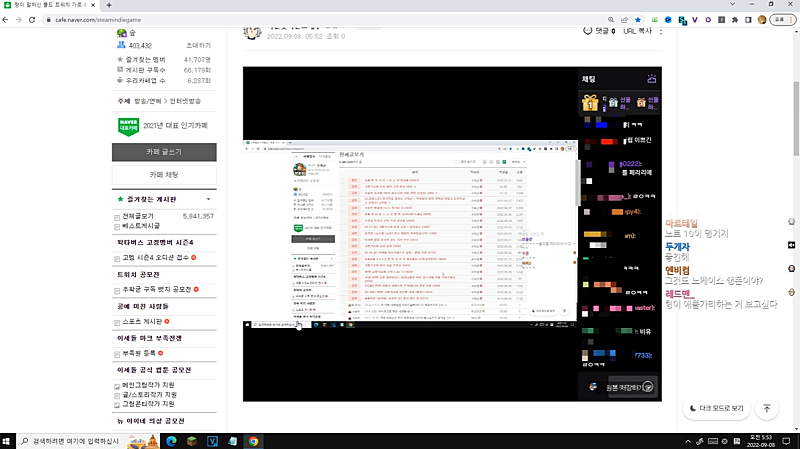
Task: Click the embedded video thumbnail
Action: [x=452, y=234]
